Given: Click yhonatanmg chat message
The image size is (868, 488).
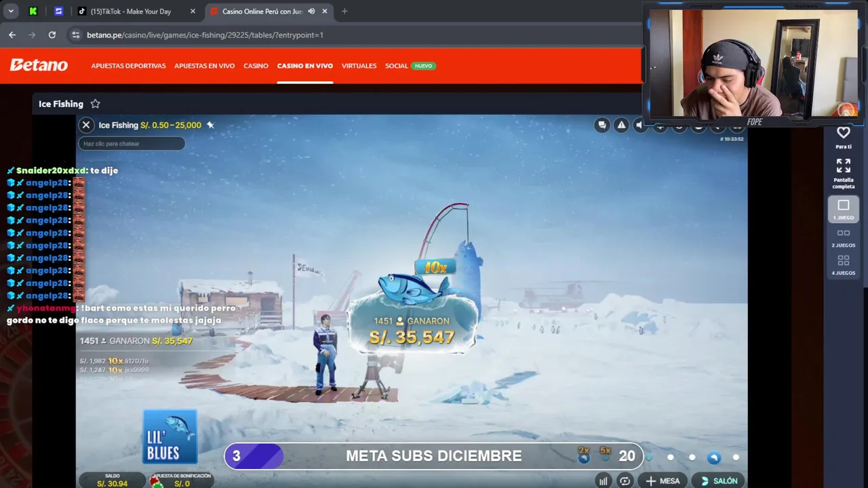Looking at the screenshot, I should (121, 314).
